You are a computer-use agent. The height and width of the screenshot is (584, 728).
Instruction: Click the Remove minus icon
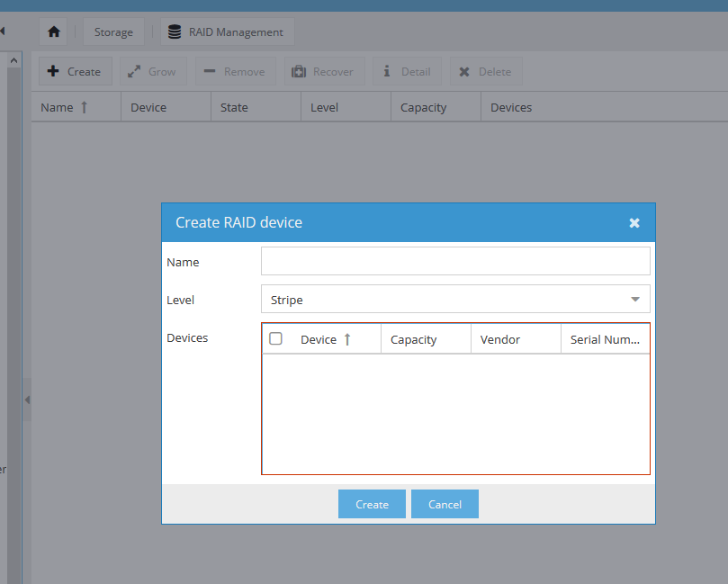(x=209, y=71)
